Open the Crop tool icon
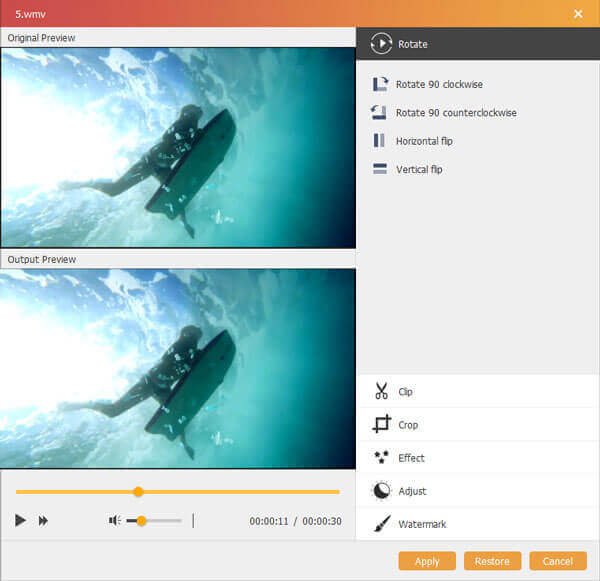 click(x=381, y=424)
